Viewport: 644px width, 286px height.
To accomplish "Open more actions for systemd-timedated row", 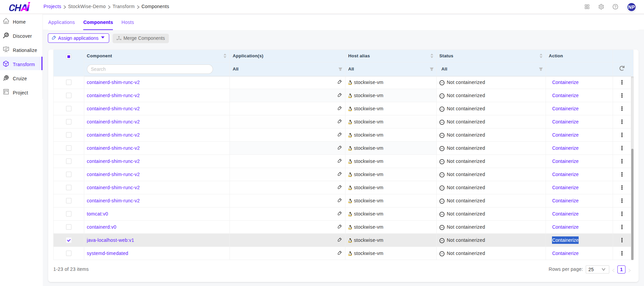I will click(622, 253).
